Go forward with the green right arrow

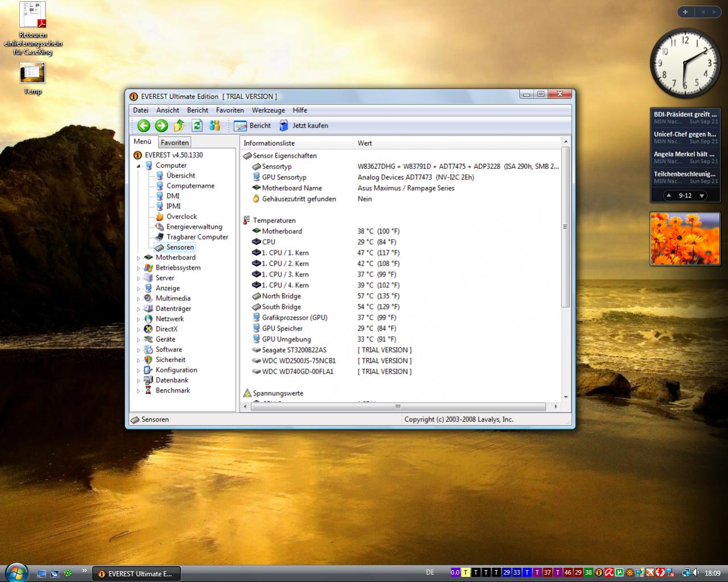[161, 126]
